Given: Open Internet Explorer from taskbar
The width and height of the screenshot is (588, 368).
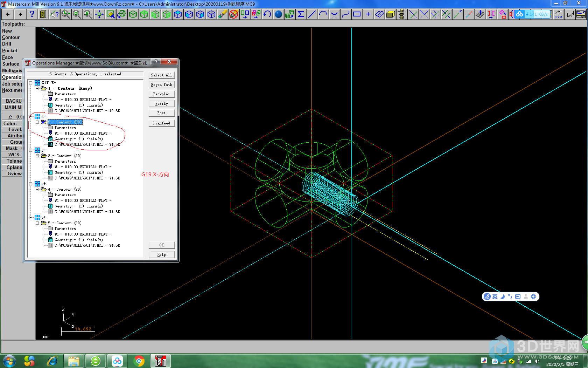Looking at the screenshot, I should pyautogui.click(x=52, y=361).
